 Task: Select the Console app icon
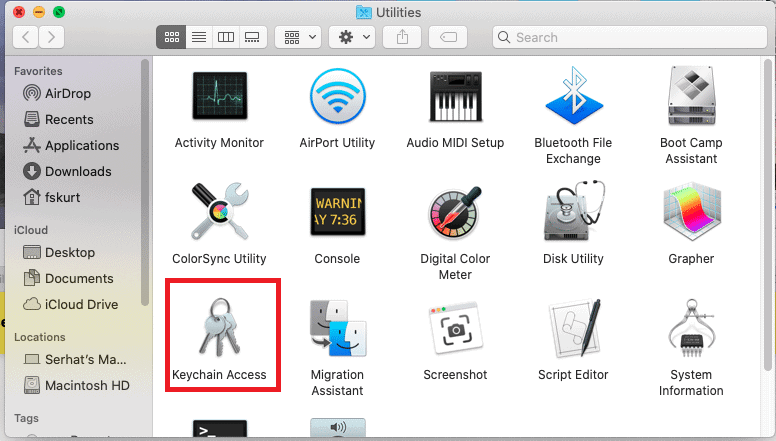pyautogui.click(x=338, y=212)
